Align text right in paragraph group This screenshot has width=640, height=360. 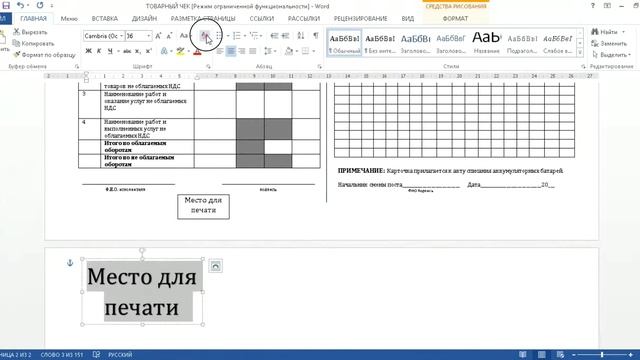coord(242,51)
